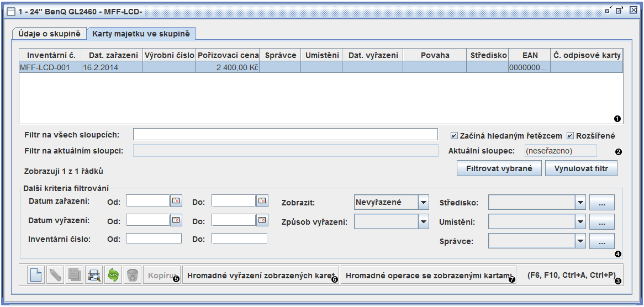
Task: Expand the 'Umístění' combo box
Action: pyautogui.click(x=580, y=222)
